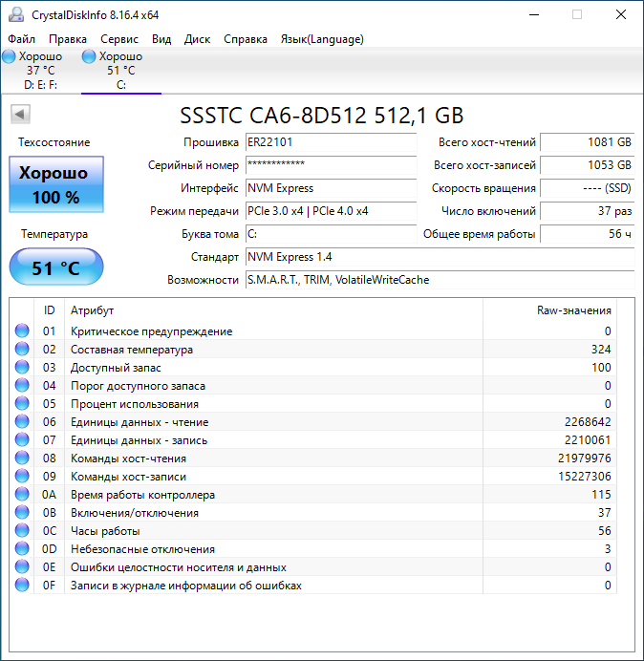Click the status orb for attribute 0E

pos(22,566)
